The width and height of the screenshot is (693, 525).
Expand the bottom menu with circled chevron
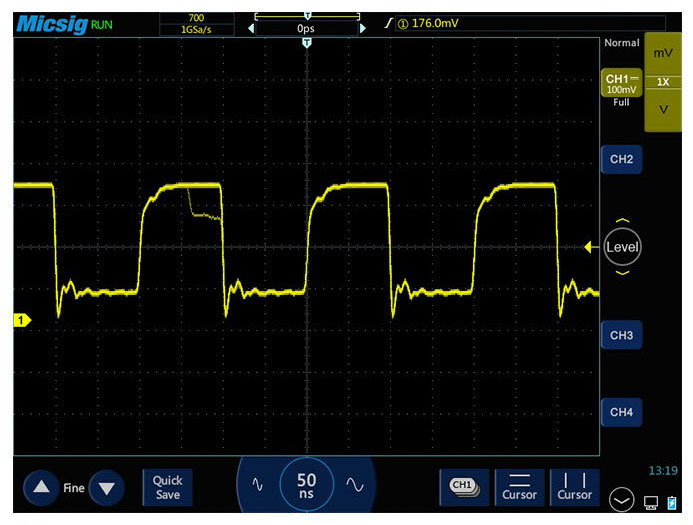622,497
